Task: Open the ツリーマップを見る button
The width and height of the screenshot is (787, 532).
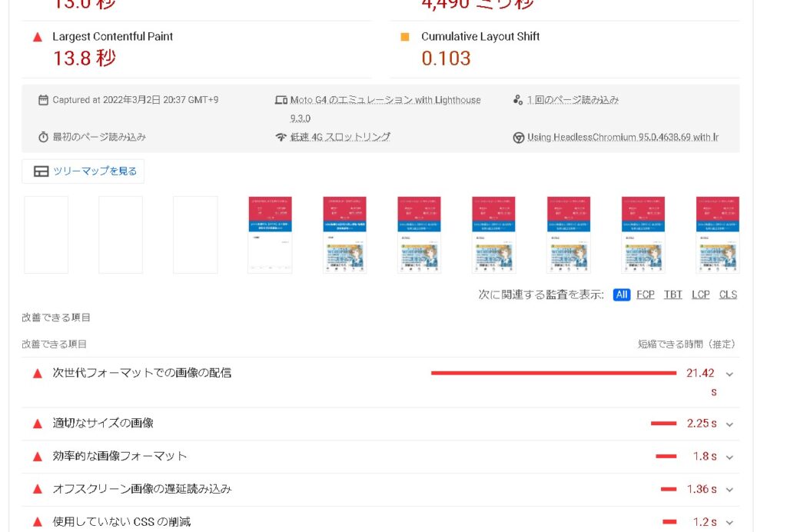Action: tap(83, 171)
